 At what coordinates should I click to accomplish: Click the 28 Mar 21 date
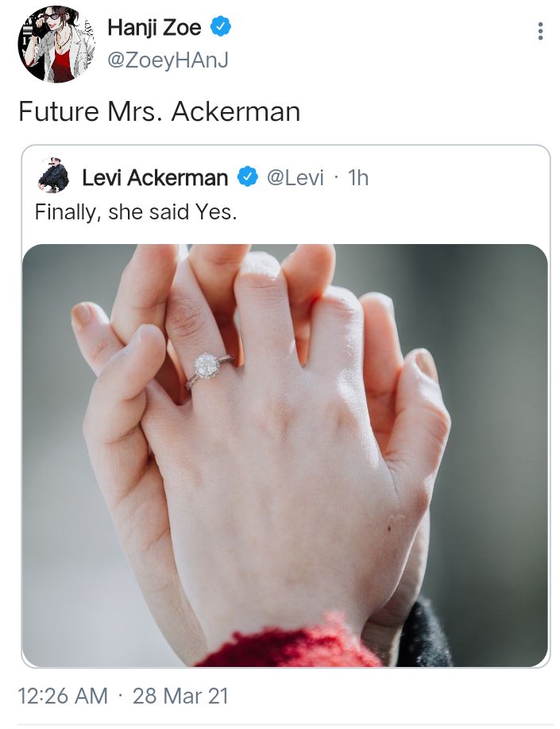pyautogui.click(x=180, y=696)
